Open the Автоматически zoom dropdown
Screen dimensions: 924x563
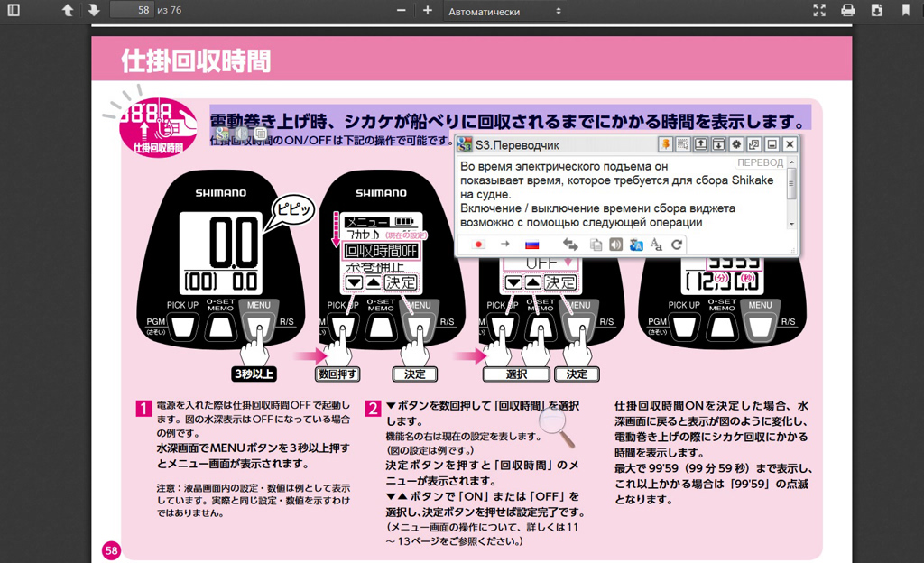[x=505, y=11]
